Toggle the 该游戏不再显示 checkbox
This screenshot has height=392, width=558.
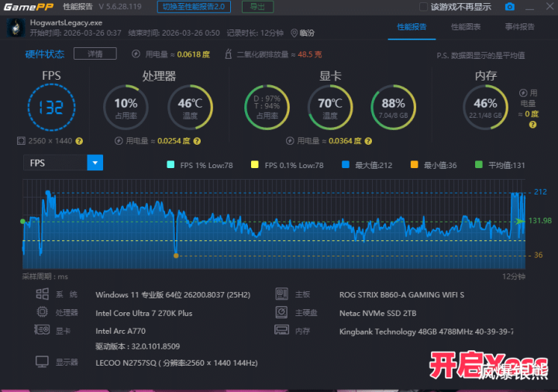click(x=423, y=7)
